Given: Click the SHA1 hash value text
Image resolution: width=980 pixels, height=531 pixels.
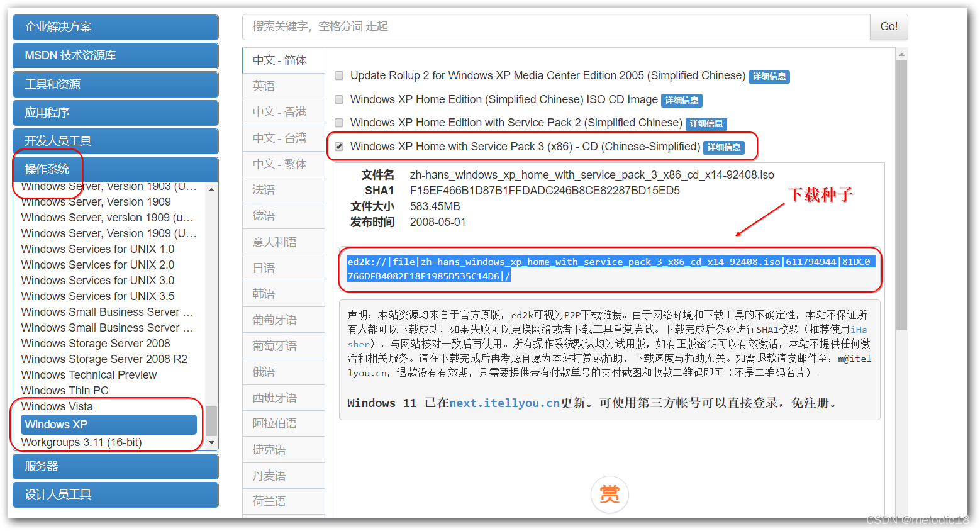Looking at the screenshot, I should click(545, 191).
